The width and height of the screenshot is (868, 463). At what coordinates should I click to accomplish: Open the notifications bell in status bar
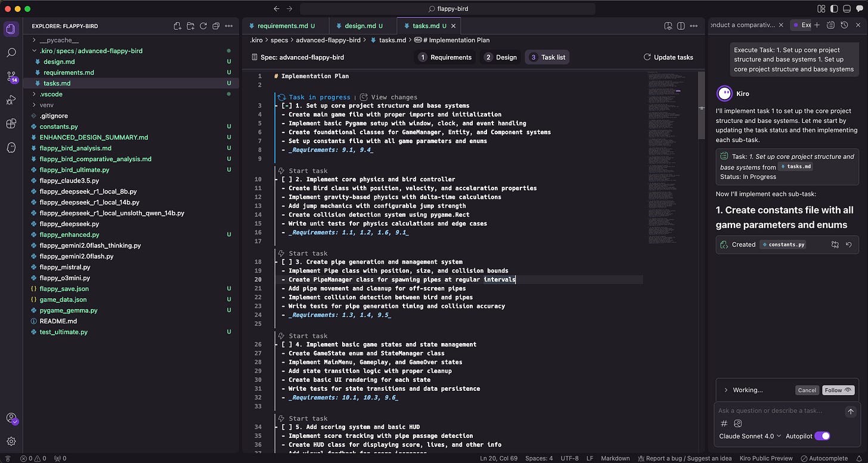point(860,458)
